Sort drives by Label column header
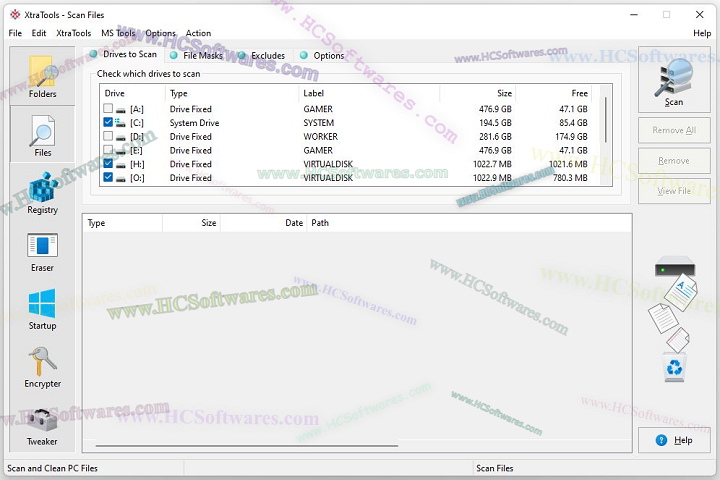The height and width of the screenshot is (480, 720). [370, 93]
